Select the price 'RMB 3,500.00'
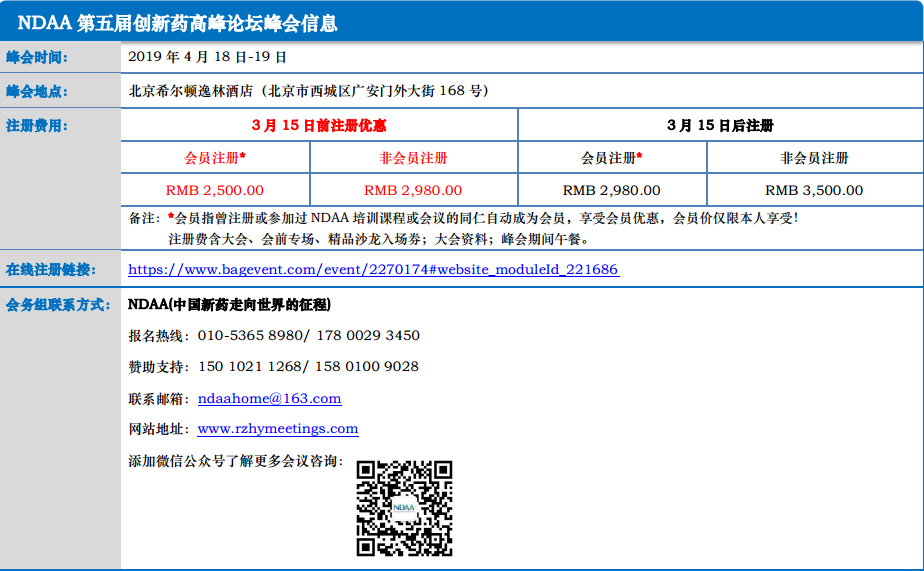Viewport: 924px width, 571px height. click(x=814, y=190)
